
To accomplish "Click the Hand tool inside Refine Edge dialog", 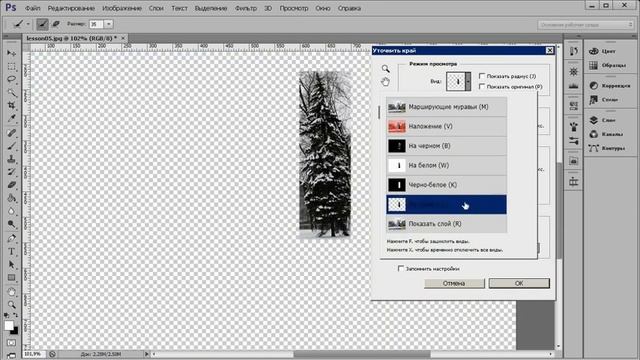I will (x=385, y=82).
